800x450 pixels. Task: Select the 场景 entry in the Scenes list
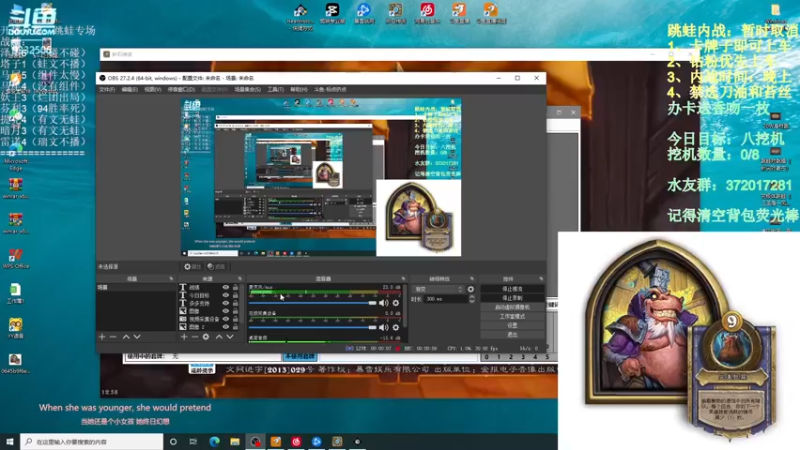136,288
